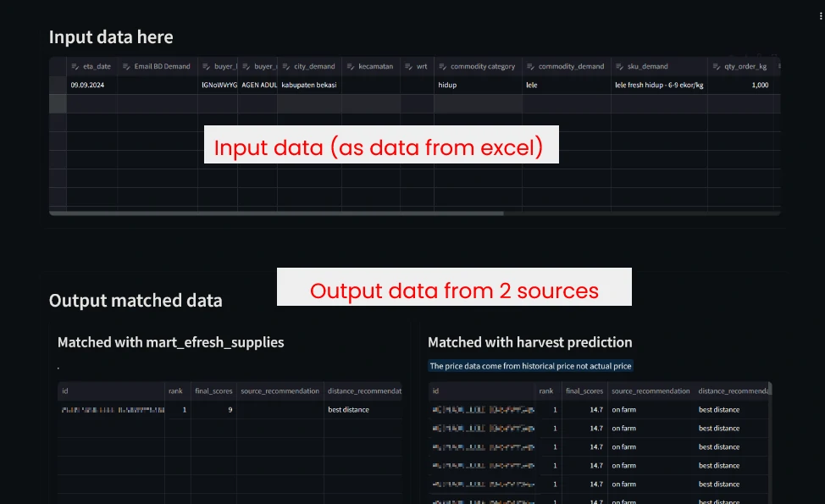Click the 09.09.2024 eta_date cell
825x504 pixels.
click(91, 85)
